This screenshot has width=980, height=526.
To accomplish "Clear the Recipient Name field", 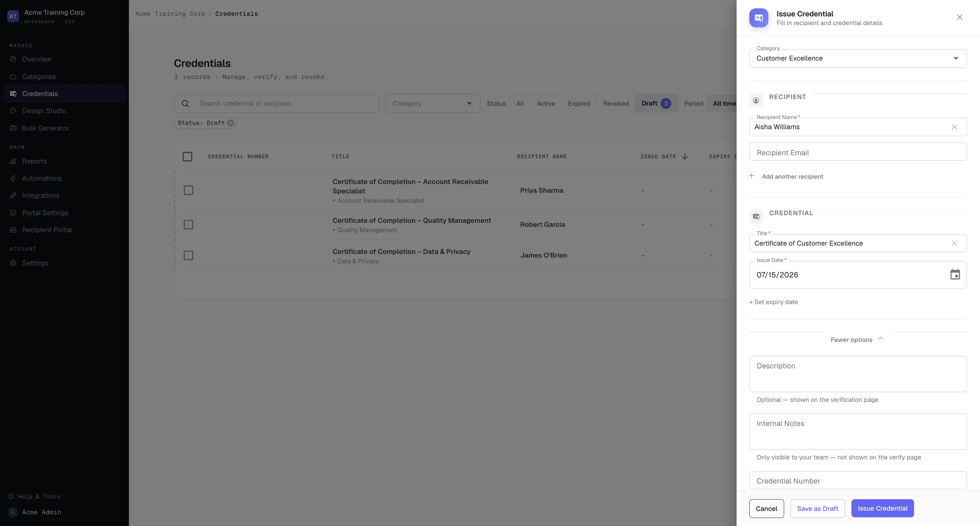I will (x=954, y=127).
